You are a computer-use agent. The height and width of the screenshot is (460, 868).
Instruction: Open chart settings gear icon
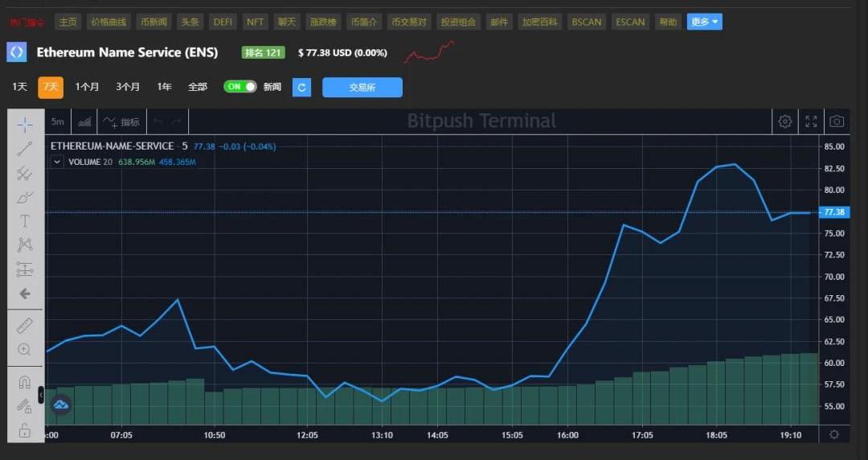tap(785, 121)
